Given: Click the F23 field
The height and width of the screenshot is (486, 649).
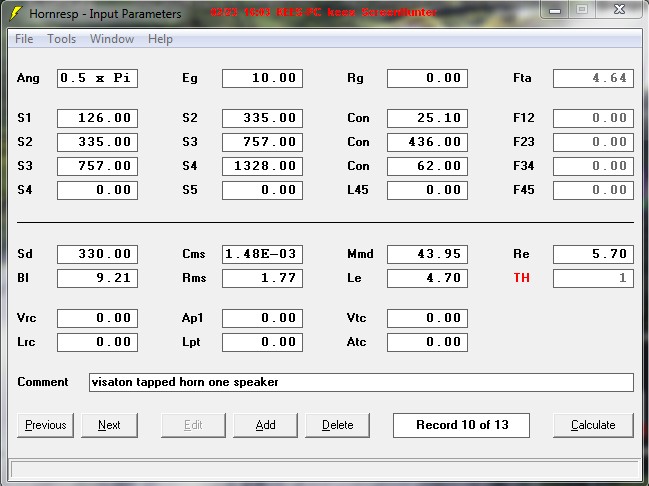Looking at the screenshot, I should coord(593,142).
